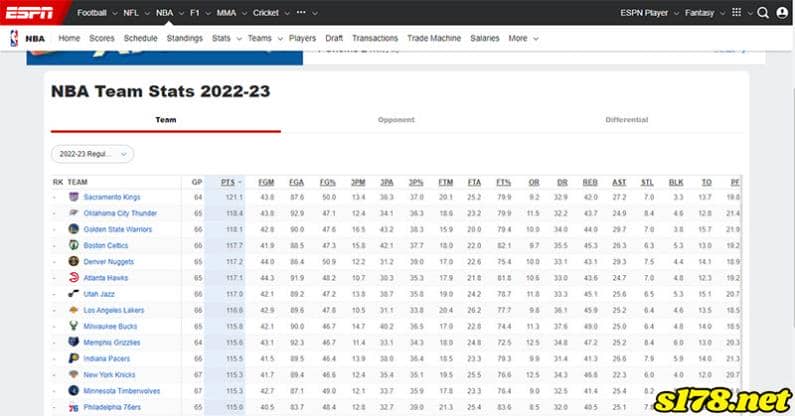The width and height of the screenshot is (795, 416).
Task: Open the Salaries page
Action: click(485, 38)
